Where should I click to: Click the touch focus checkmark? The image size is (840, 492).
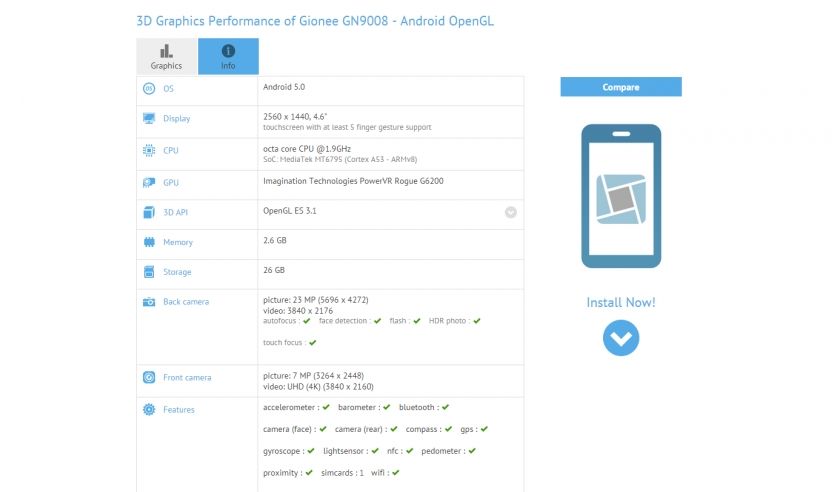pos(312,342)
